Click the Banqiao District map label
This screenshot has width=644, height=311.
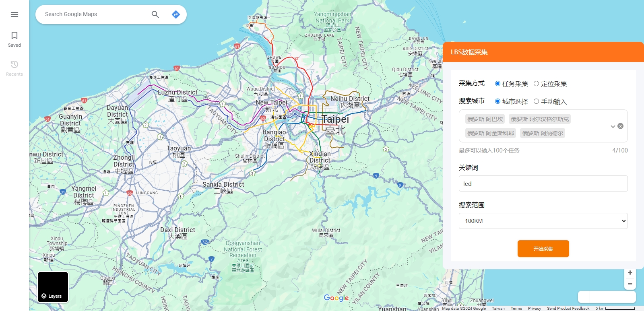point(275,139)
